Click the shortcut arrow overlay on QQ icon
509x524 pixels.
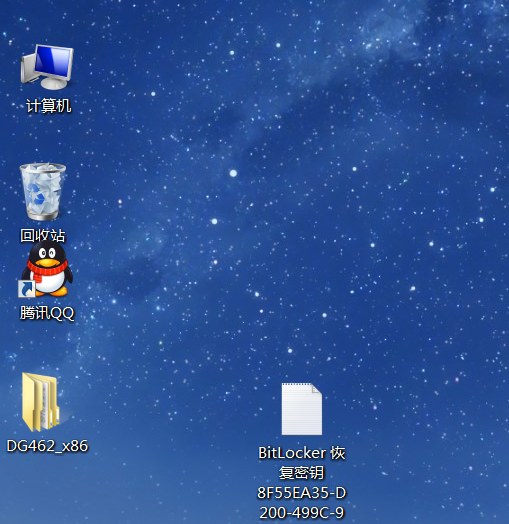[27, 289]
